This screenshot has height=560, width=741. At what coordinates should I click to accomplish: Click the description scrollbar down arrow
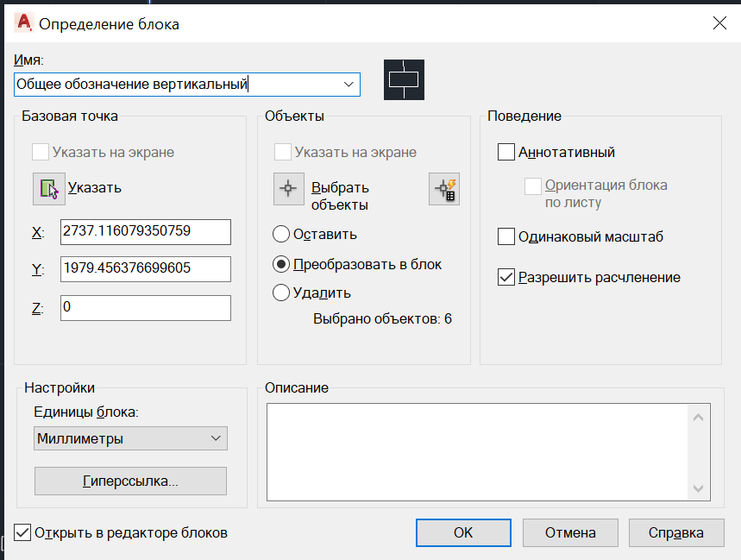coord(699,488)
